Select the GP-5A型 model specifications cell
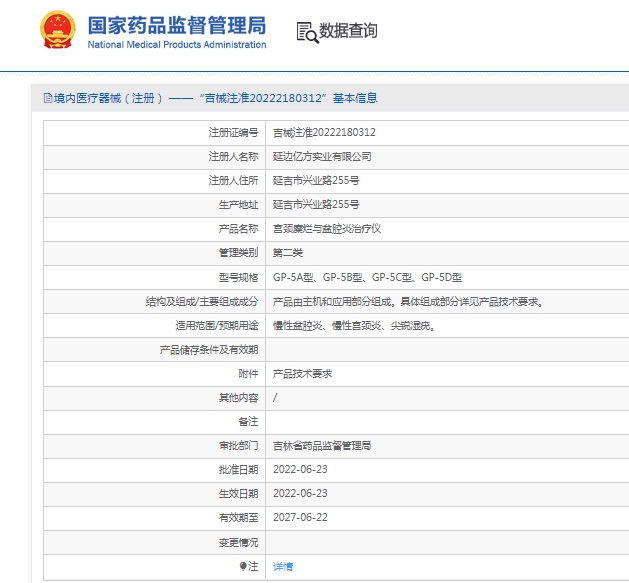Image resolution: width=629 pixels, height=583 pixels. click(367, 277)
